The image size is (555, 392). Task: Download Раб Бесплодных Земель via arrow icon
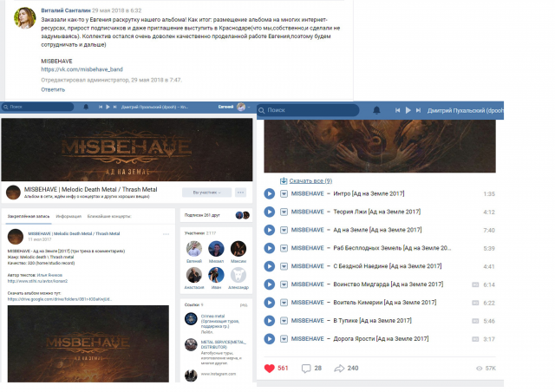(284, 248)
